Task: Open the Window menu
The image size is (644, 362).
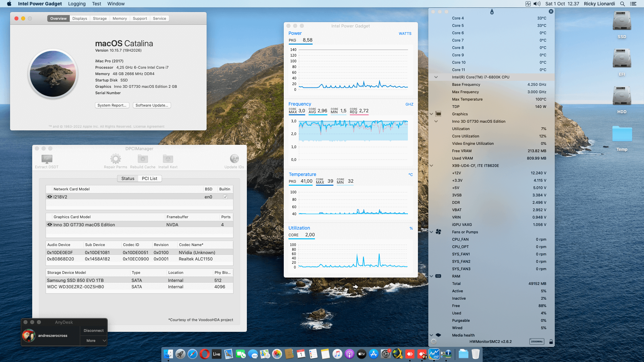Action: click(116, 4)
